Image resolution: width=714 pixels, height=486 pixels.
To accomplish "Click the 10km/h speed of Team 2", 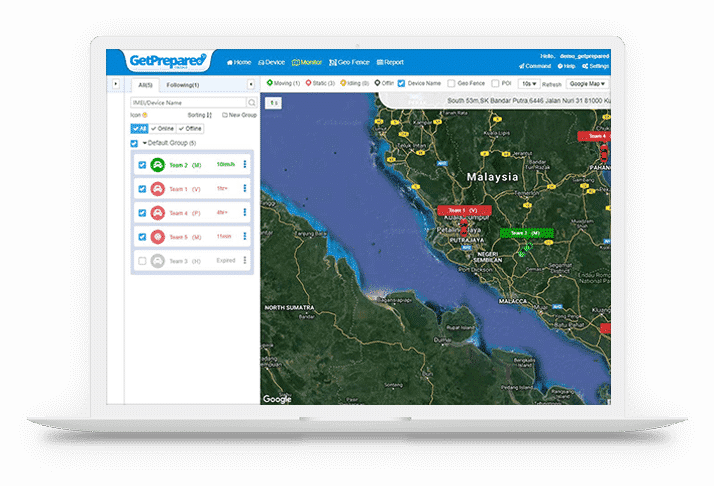I will 226,164.
